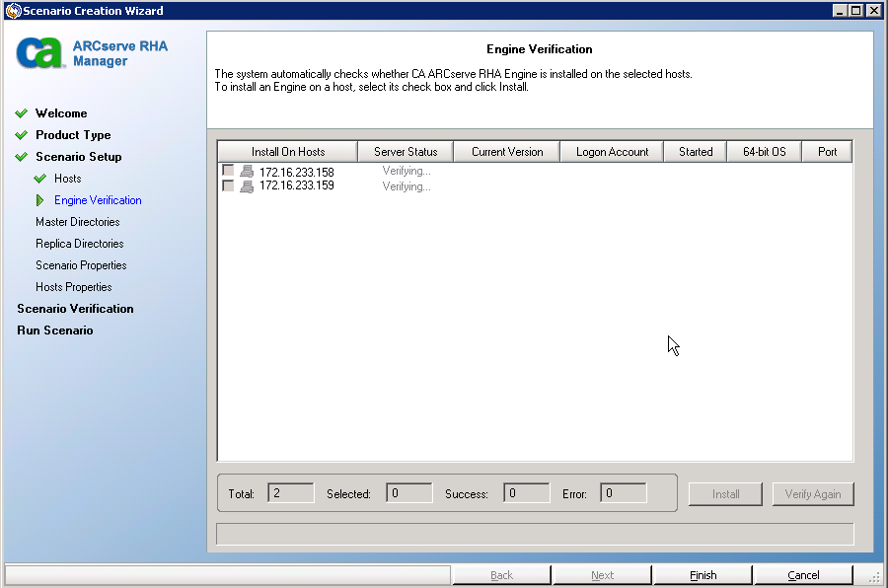Click the green checkmark beside Product Type

click(21, 134)
